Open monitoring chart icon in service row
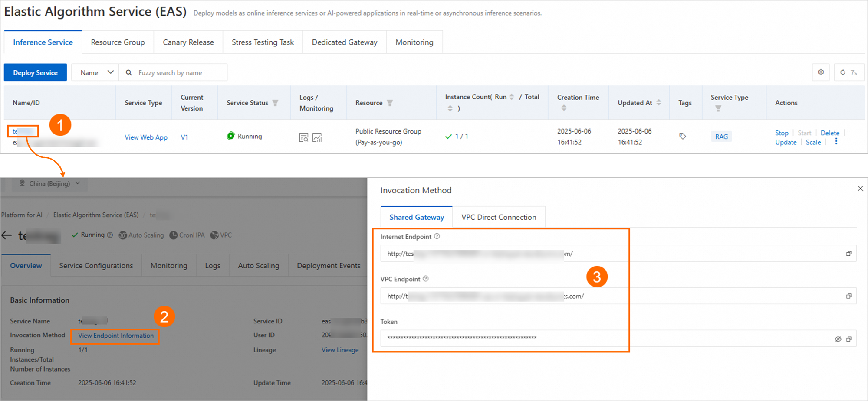The width and height of the screenshot is (868, 401). pos(317,138)
